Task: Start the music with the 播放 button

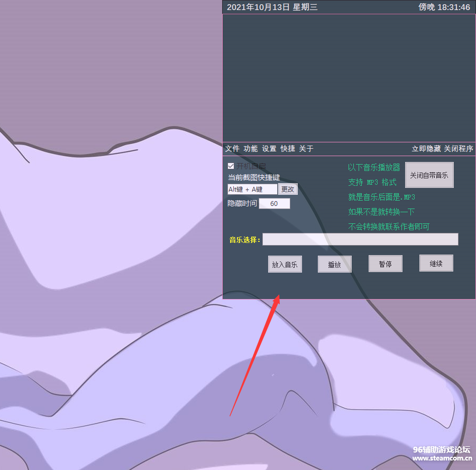Action: pyautogui.click(x=334, y=264)
